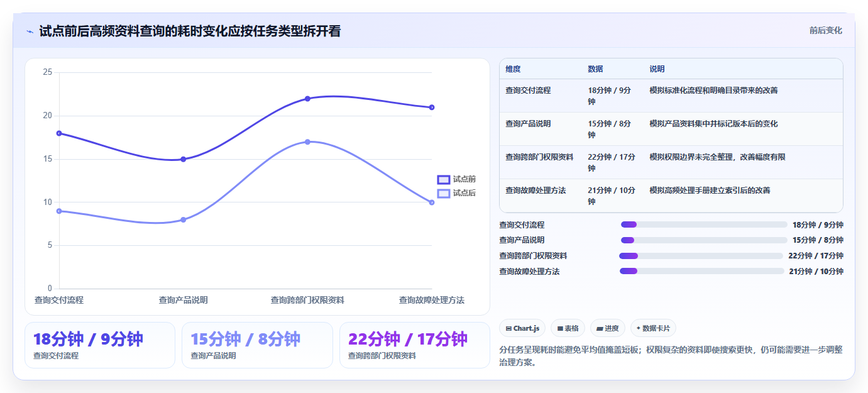
Task: Click progress label 查询跨部门权限资料
Action: (x=533, y=256)
